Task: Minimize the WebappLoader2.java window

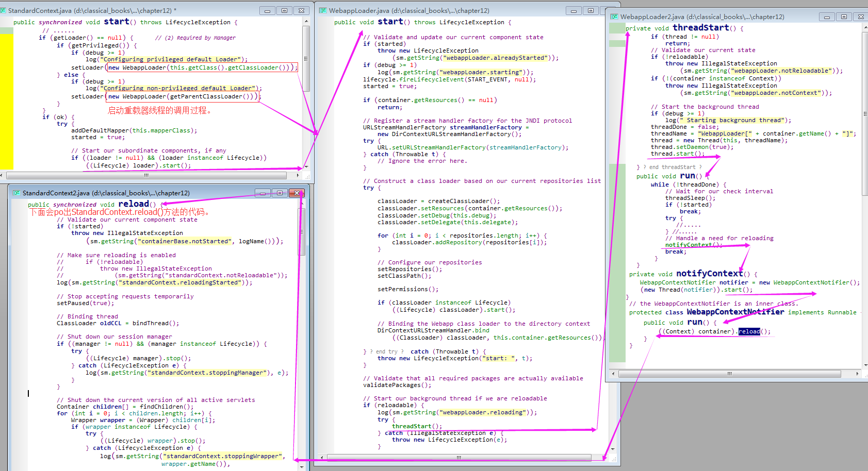Action: (827, 16)
